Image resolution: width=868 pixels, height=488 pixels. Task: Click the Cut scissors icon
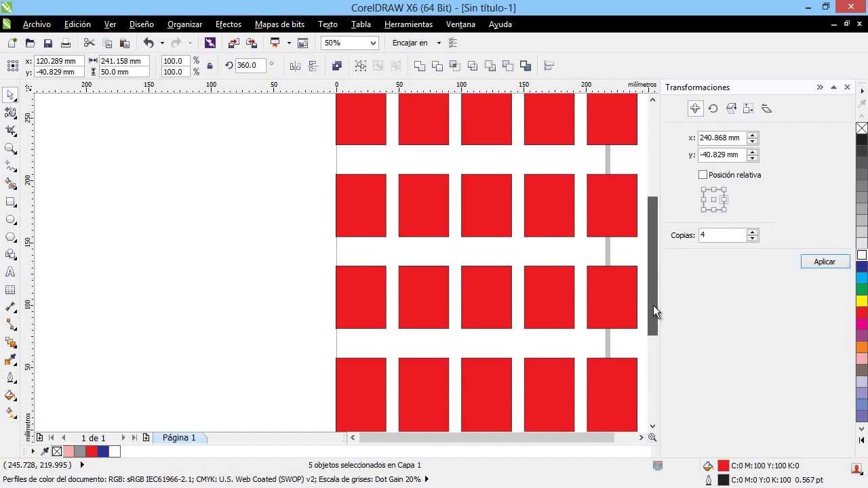[x=89, y=43]
